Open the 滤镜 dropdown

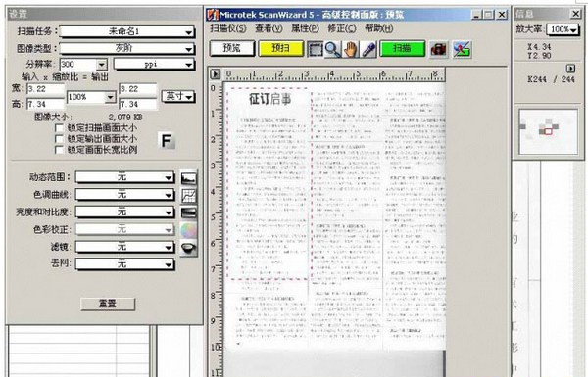(x=124, y=247)
